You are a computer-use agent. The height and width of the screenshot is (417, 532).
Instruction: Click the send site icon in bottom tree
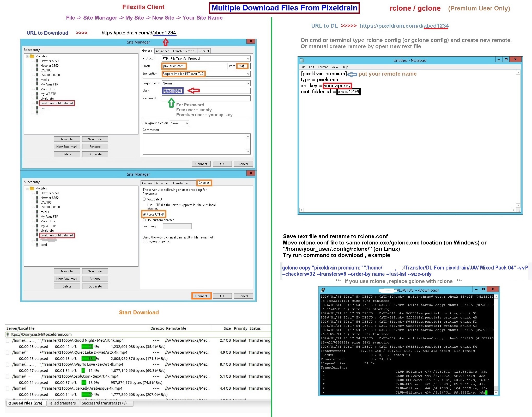[37, 244]
